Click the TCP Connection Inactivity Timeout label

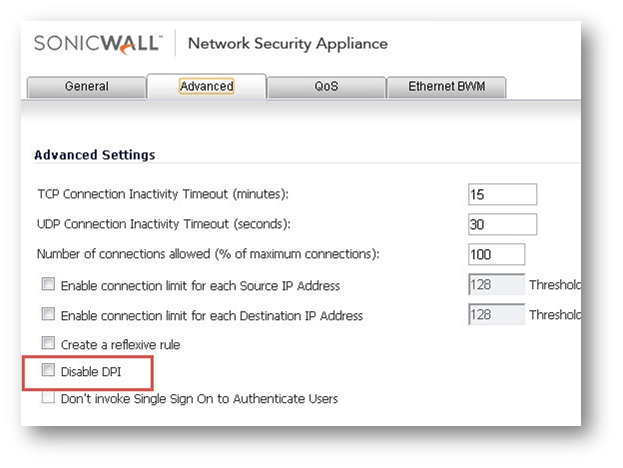[169, 194]
